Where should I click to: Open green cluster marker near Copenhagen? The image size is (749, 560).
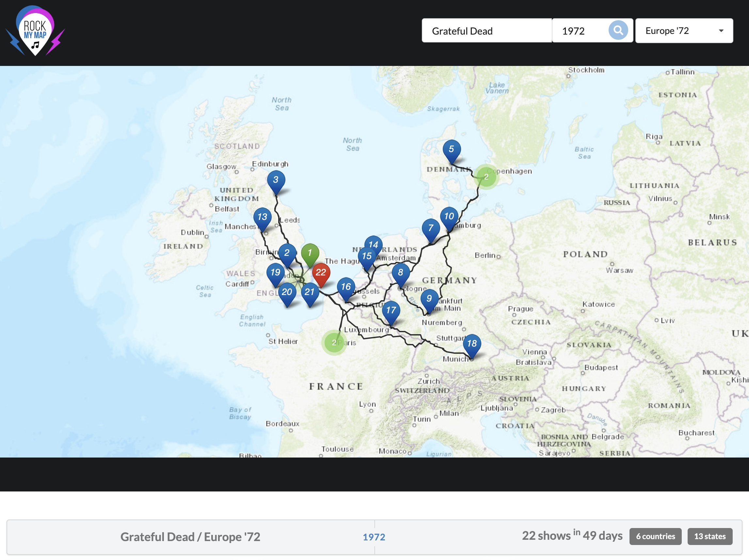click(x=486, y=177)
